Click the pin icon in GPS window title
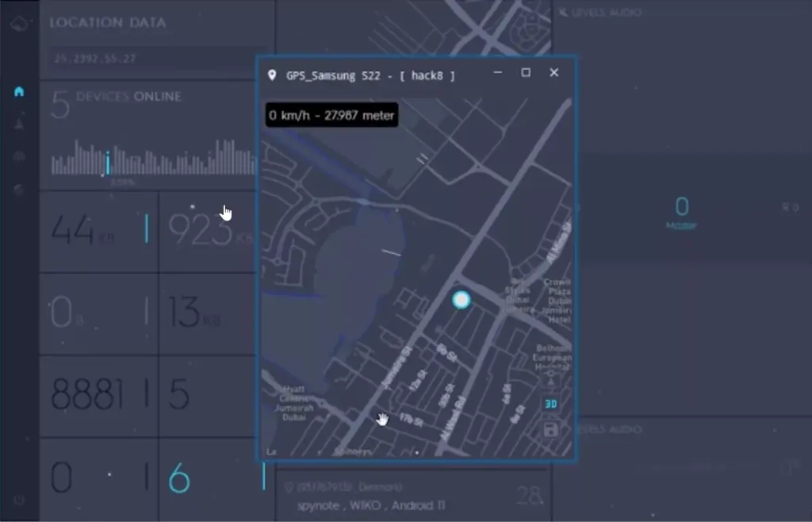 pyautogui.click(x=272, y=75)
